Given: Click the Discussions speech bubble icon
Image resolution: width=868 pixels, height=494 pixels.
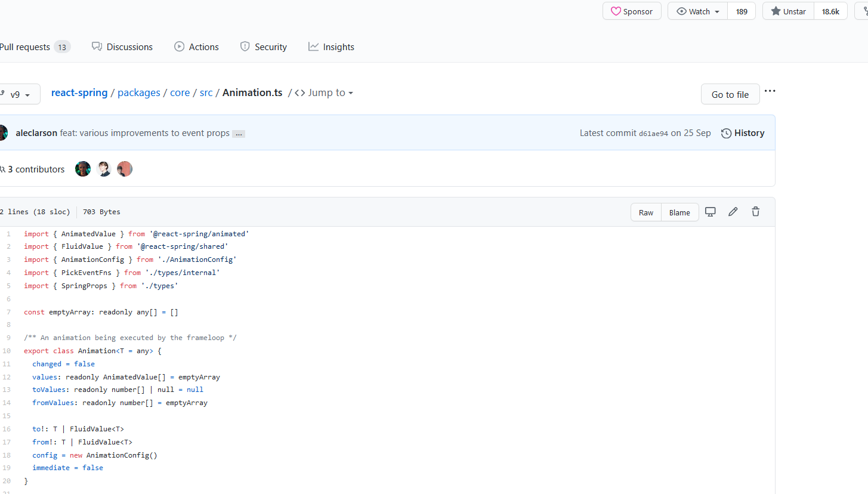Looking at the screenshot, I should tap(97, 47).
